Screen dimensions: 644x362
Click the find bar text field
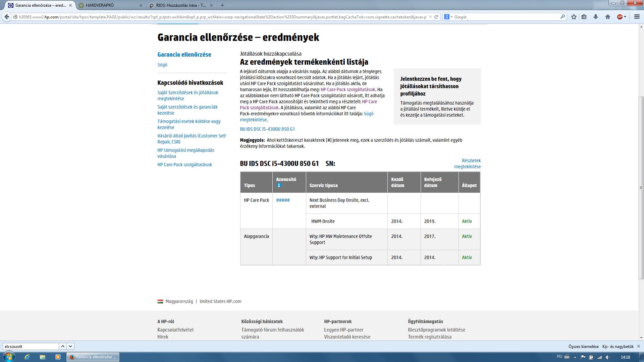(31, 346)
